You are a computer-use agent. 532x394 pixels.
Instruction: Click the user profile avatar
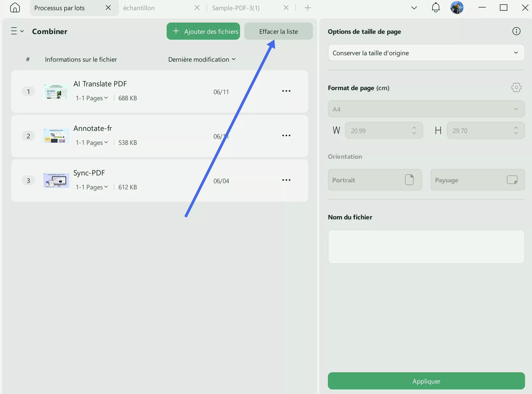[457, 8]
